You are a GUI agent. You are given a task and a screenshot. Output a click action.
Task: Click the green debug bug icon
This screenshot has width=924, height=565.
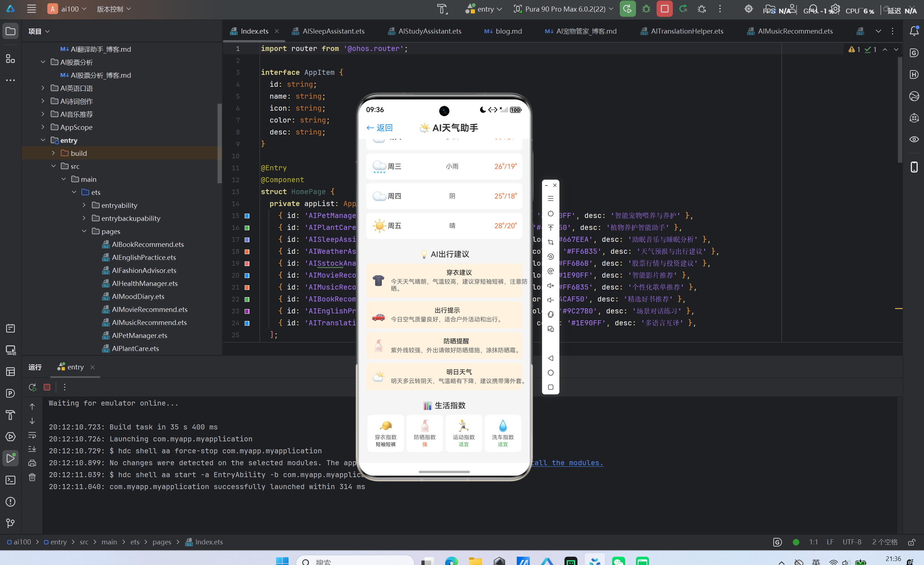pyautogui.click(x=646, y=9)
